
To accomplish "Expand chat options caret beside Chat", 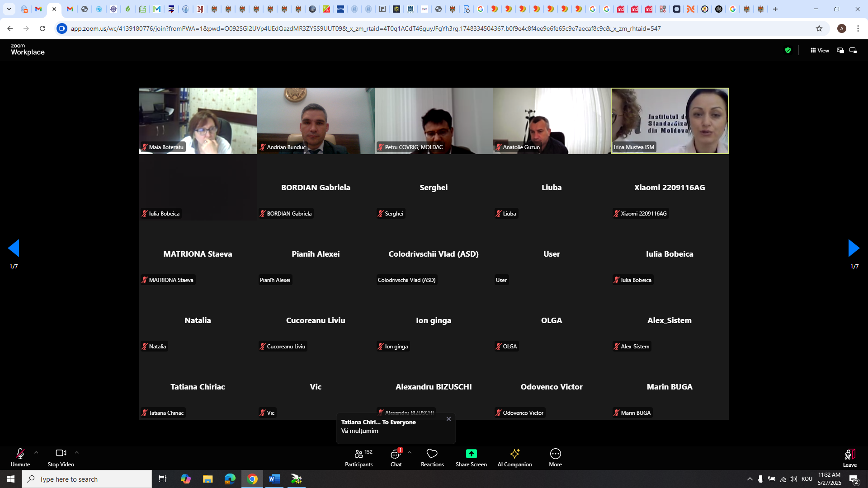I will pyautogui.click(x=410, y=452).
